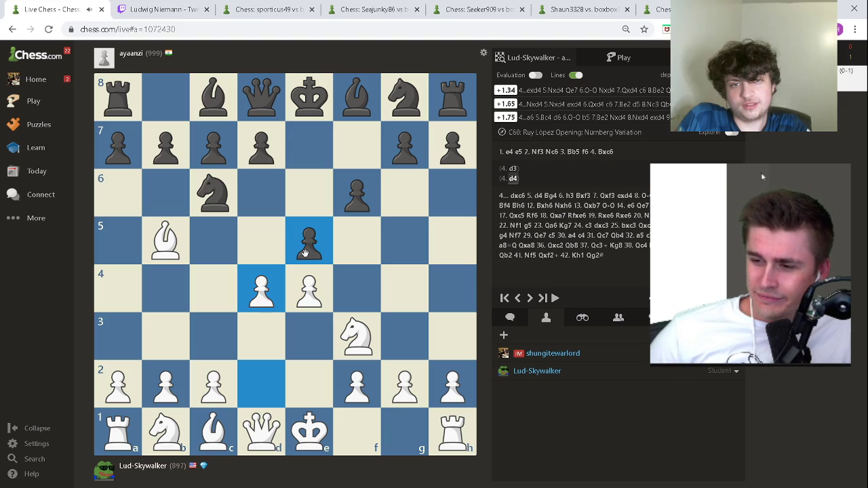Open the Learn section

[36, 148]
